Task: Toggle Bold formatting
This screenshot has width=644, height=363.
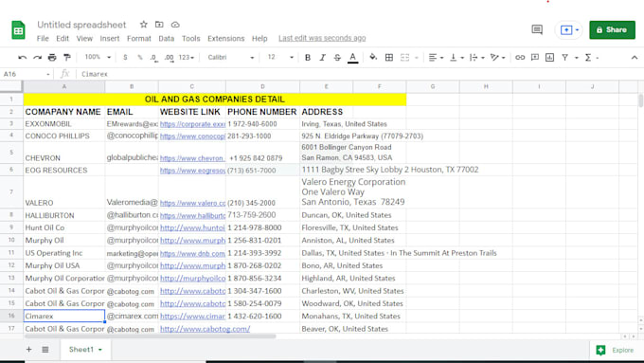Action: pos(308,58)
